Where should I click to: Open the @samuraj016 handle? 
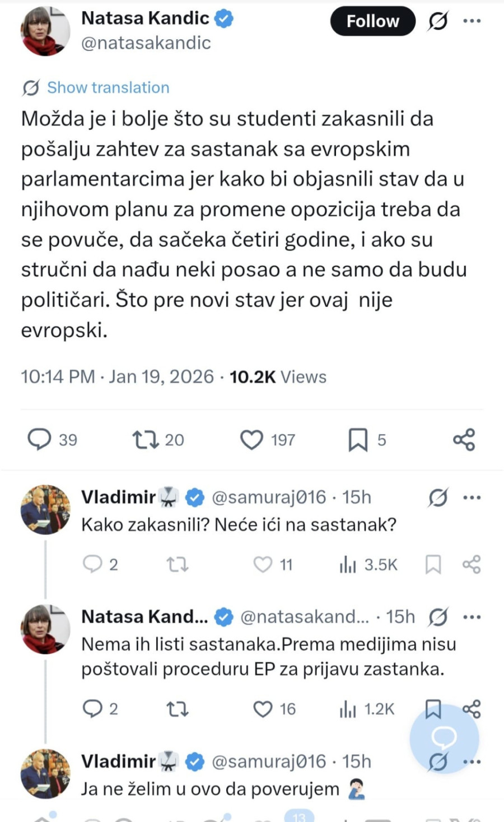(x=268, y=497)
